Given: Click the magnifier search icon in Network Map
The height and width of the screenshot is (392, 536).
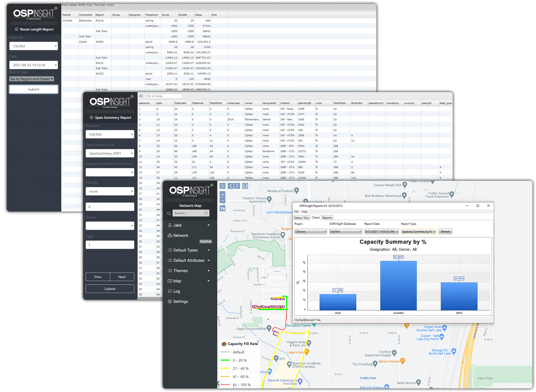Looking at the screenshot, I should click(169, 213).
